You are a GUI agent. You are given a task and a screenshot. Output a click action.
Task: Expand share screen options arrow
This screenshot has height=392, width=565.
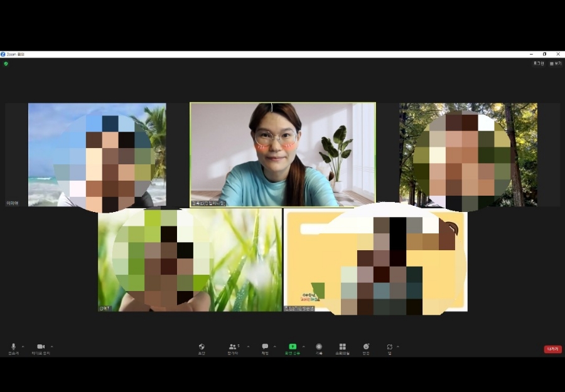303,347
